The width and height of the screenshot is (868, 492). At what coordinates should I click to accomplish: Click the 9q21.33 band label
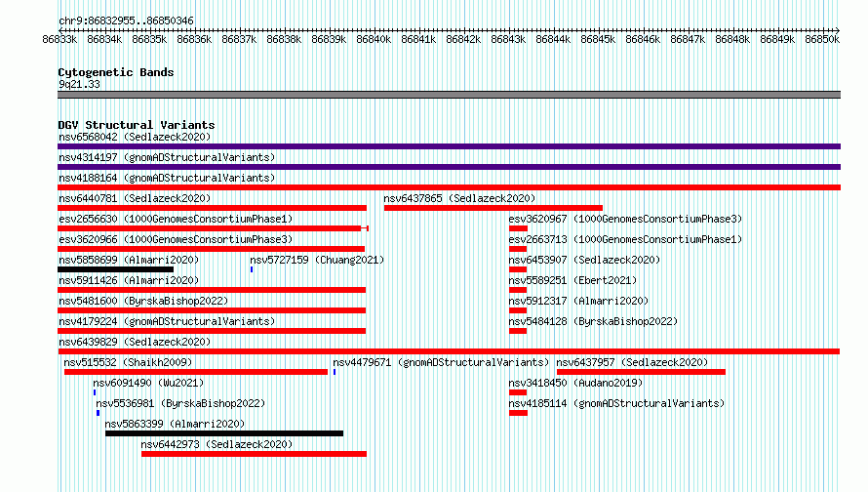coord(79,84)
